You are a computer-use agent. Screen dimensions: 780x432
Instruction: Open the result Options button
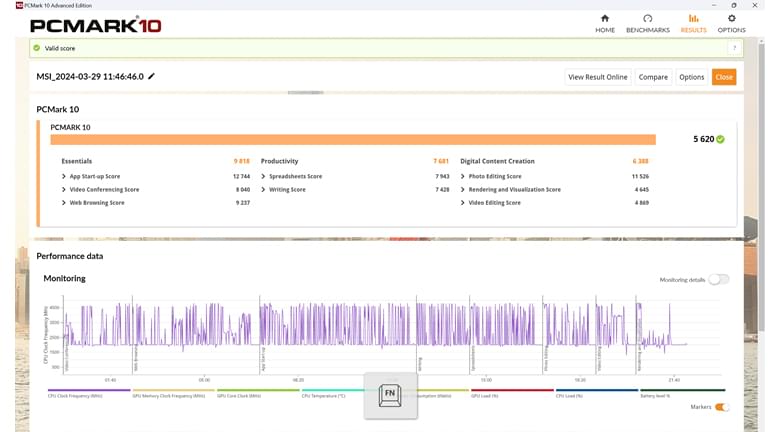click(x=691, y=77)
